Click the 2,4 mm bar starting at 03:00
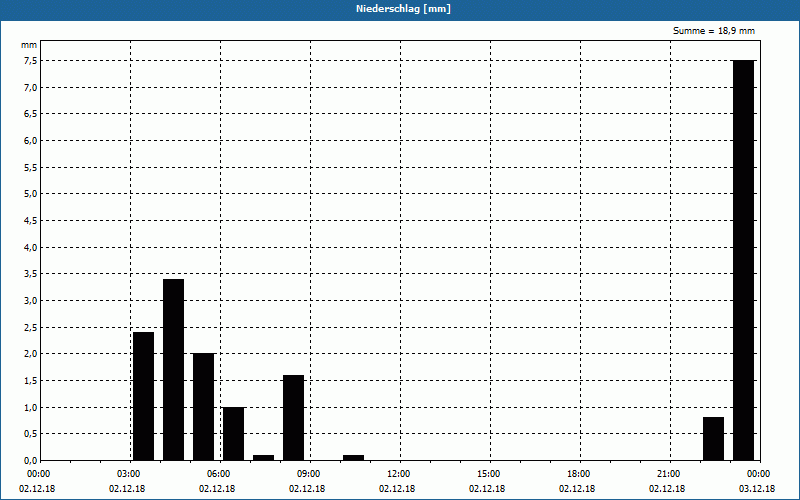This screenshot has width=800, height=500. point(143,396)
